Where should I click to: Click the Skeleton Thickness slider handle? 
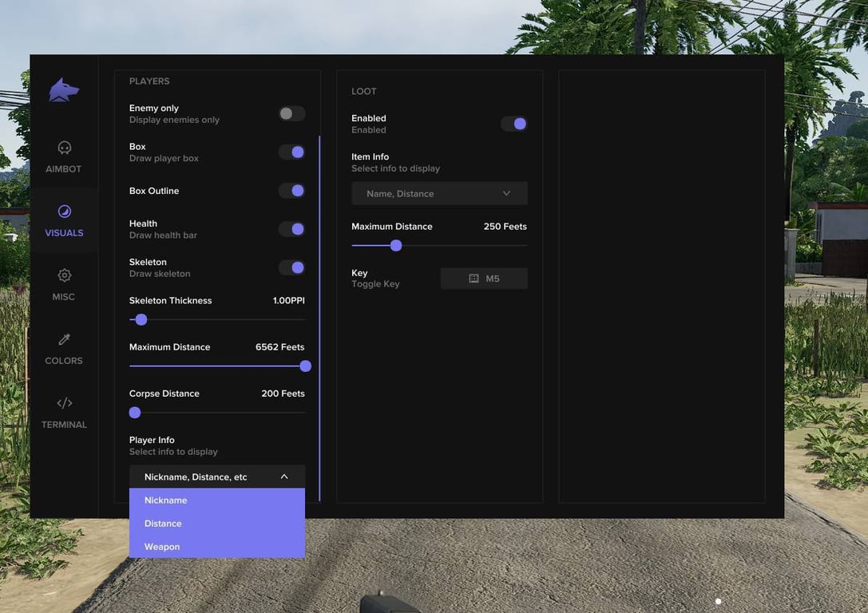pyautogui.click(x=141, y=319)
